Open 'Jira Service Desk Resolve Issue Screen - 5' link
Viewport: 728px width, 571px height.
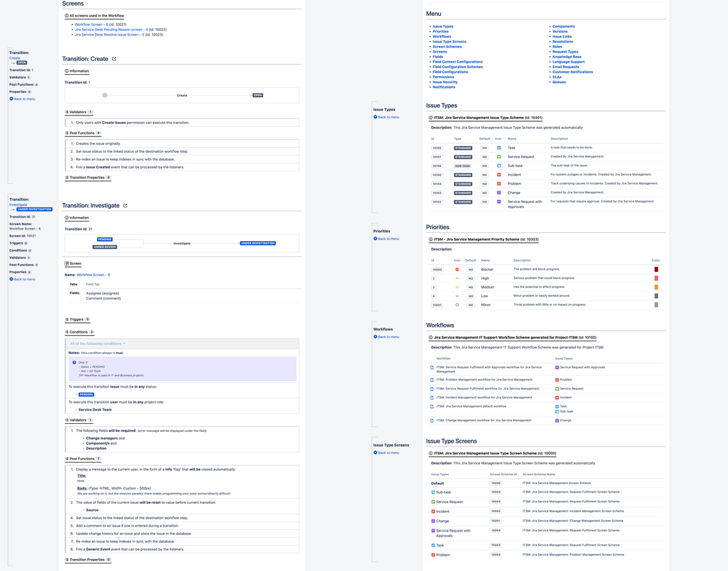[110, 35]
